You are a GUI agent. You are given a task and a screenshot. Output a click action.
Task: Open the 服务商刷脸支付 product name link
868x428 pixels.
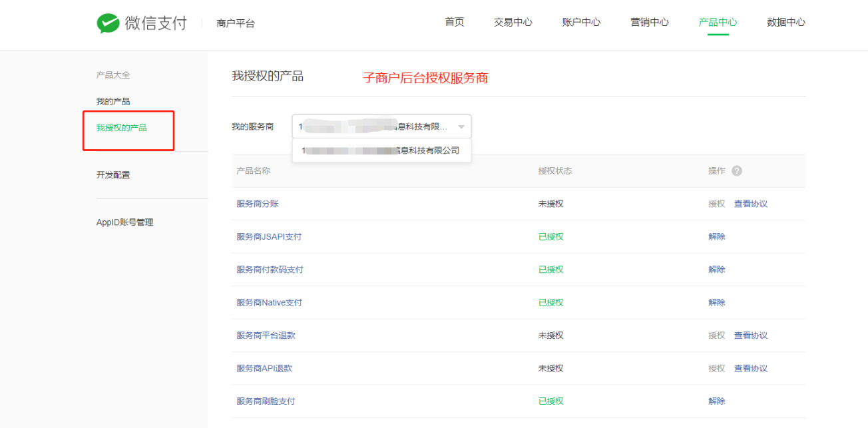pyautogui.click(x=266, y=401)
